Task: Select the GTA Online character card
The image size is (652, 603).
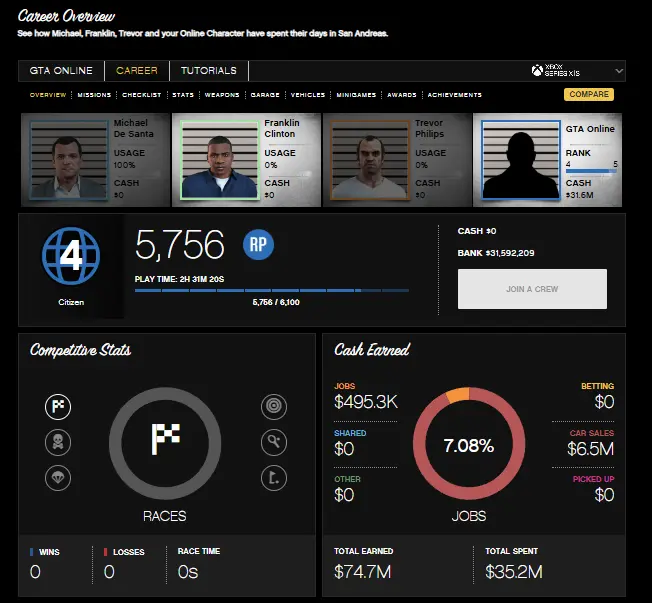Action: [x=549, y=160]
